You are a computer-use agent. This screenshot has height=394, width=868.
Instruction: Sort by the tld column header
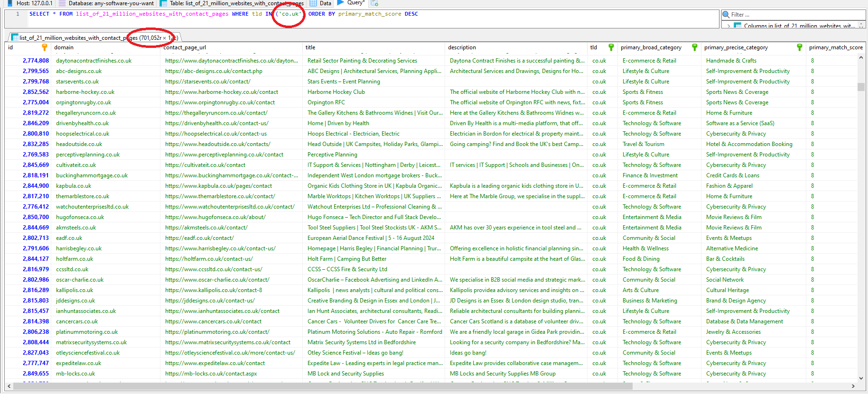click(603, 47)
